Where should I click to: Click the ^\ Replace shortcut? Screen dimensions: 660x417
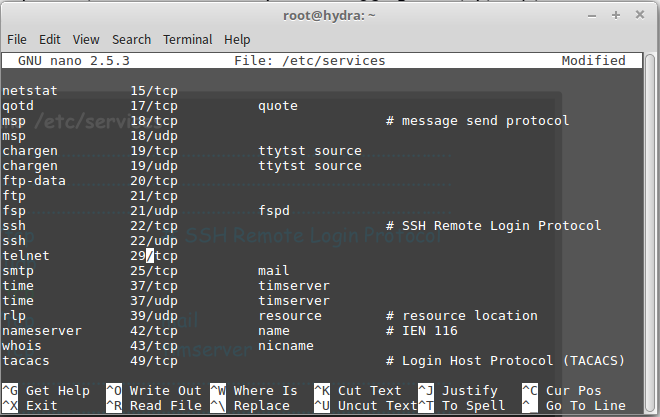[x=250, y=406]
